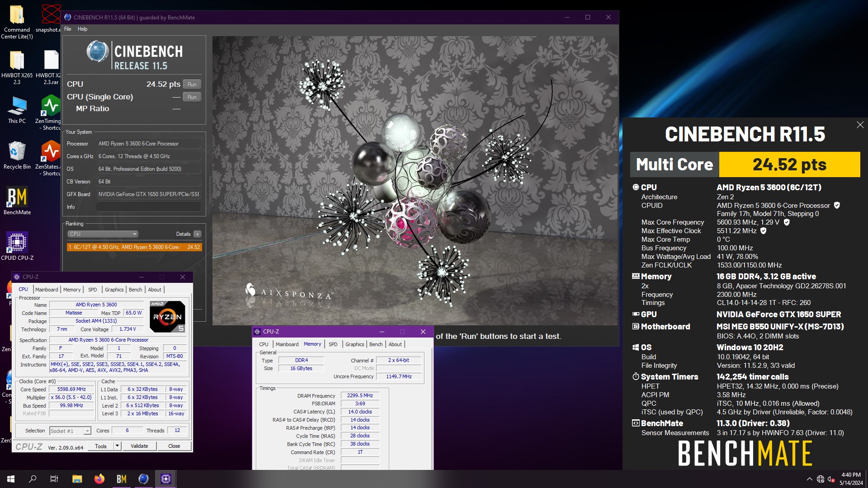This screenshot has height=488, width=868.
Task: Click Cinebench panel splitter handle
Action: coord(209,190)
